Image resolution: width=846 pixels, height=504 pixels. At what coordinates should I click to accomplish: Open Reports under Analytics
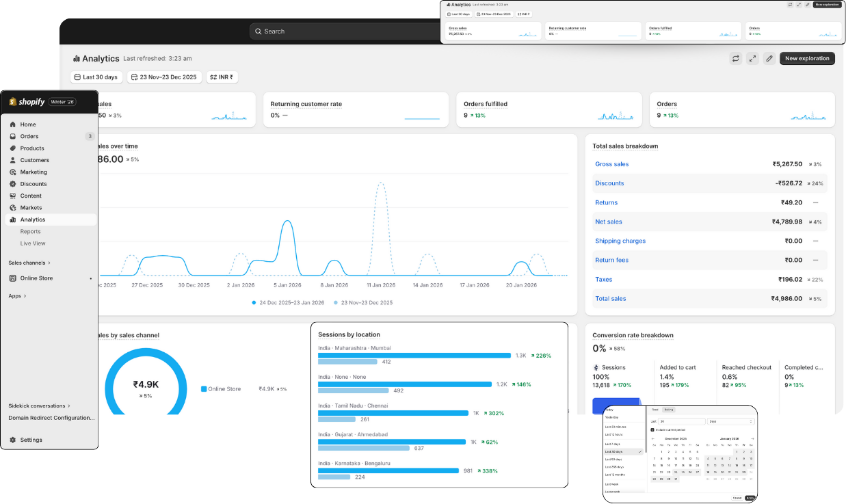[x=30, y=232]
